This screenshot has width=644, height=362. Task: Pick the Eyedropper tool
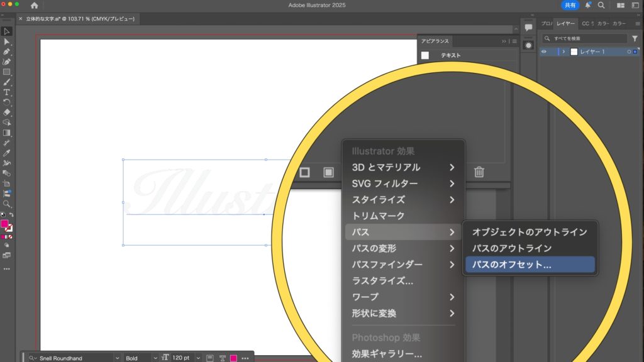(x=7, y=153)
